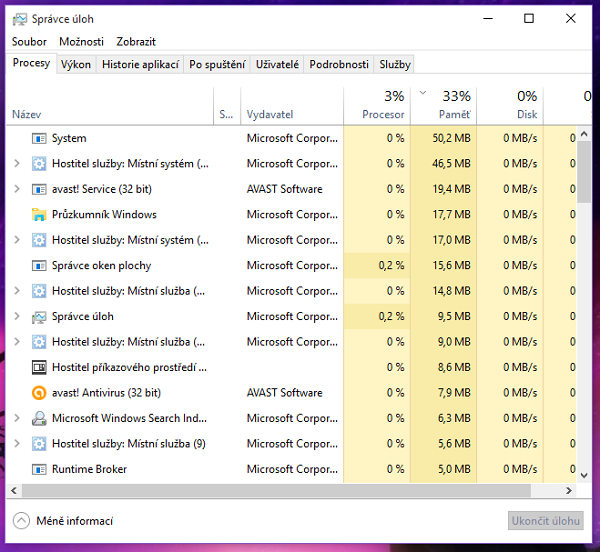Open the Možnosti menu
Screen dimensions: 600x552
81,42
